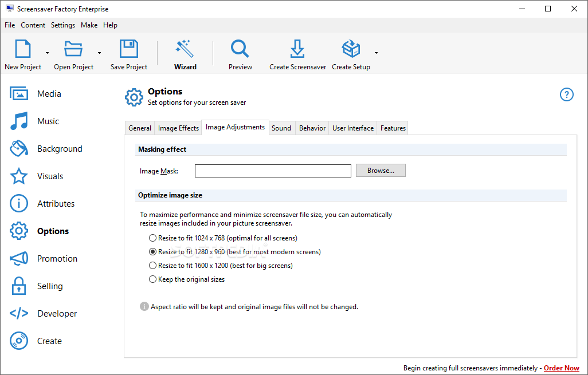Open the Help menu
The image size is (588, 375).
110,25
